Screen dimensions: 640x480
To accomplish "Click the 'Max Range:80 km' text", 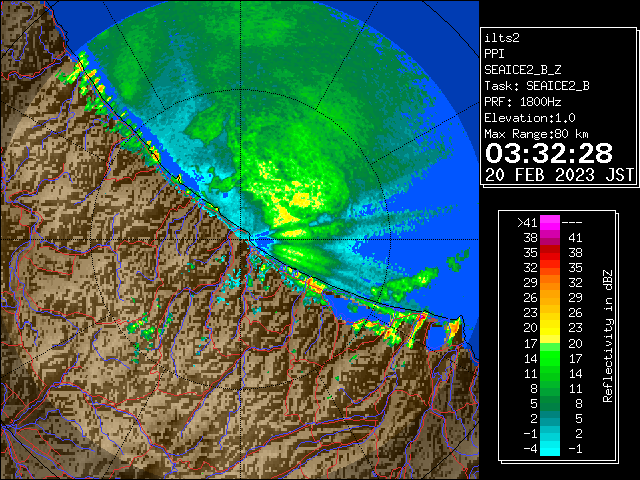I will point(536,134).
